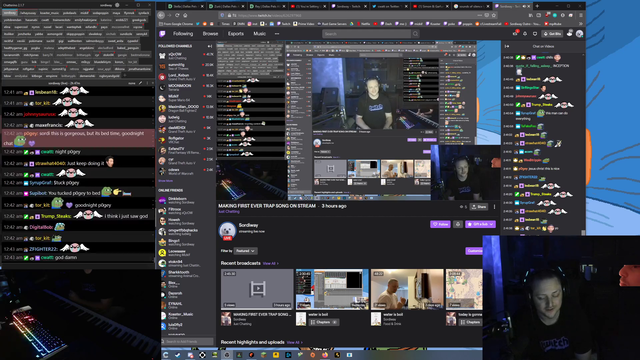Open Sordiway's live profile avatar
This screenshot has width=640, height=360.
point(227,231)
